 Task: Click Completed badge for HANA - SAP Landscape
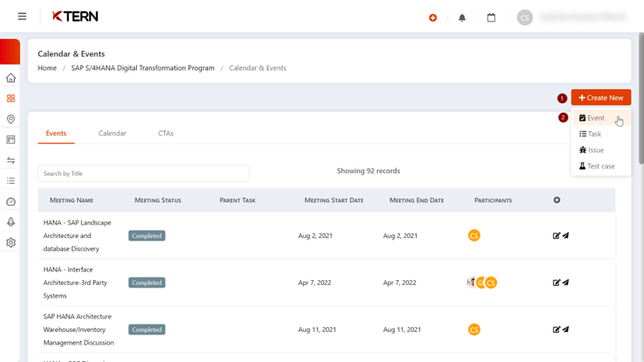(147, 236)
